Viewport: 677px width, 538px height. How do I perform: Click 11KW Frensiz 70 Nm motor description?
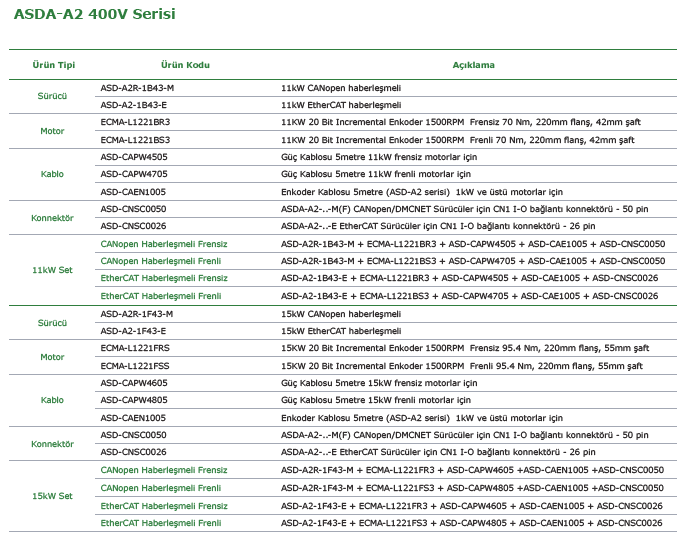(461, 122)
